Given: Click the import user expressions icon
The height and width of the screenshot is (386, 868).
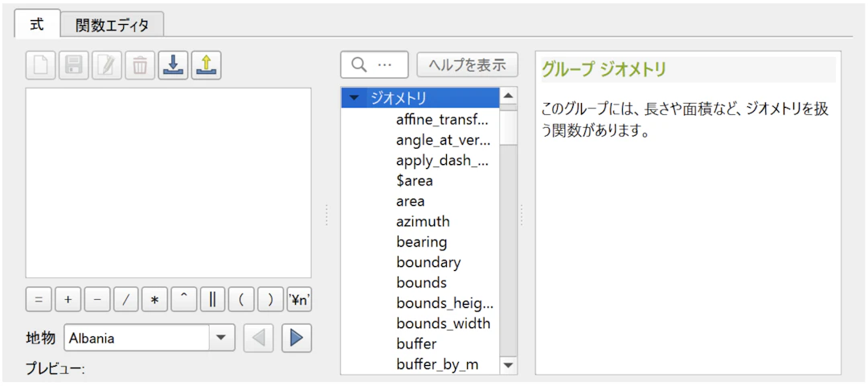Looking at the screenshot, I should click(173, 66).
